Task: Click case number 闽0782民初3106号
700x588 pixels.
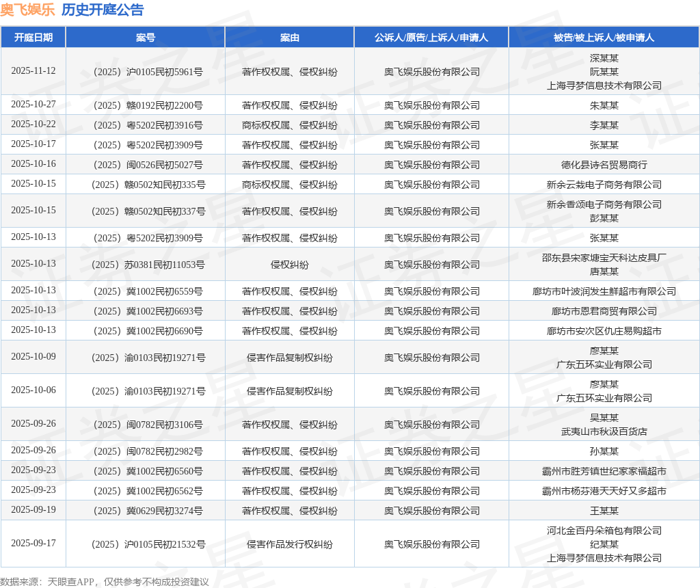Action: point(148,425)
